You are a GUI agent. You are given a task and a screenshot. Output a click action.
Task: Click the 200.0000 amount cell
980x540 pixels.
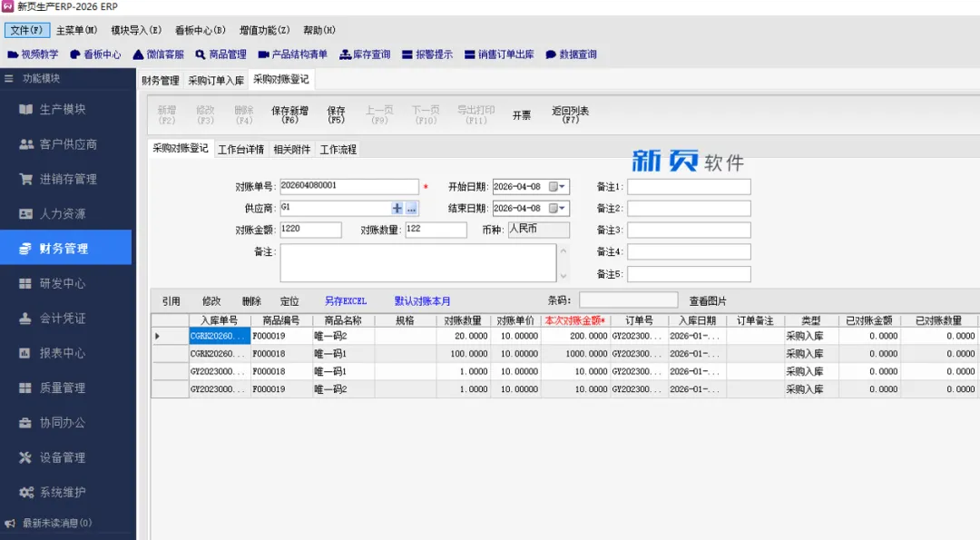[x=575, y=336]
